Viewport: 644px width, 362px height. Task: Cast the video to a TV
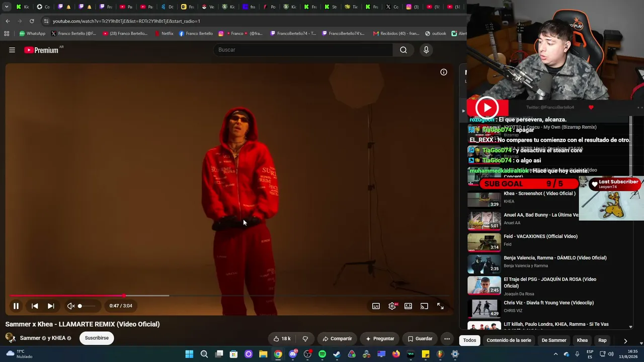click(424, 306)
